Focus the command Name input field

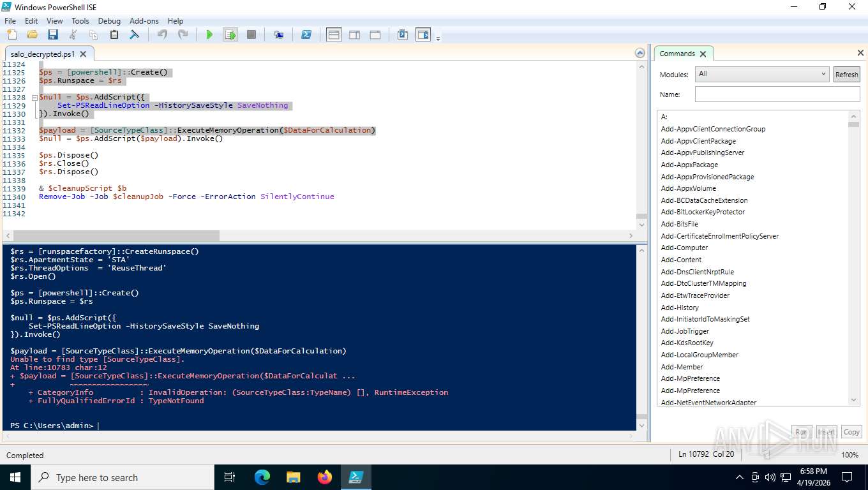tap(777, 94)
